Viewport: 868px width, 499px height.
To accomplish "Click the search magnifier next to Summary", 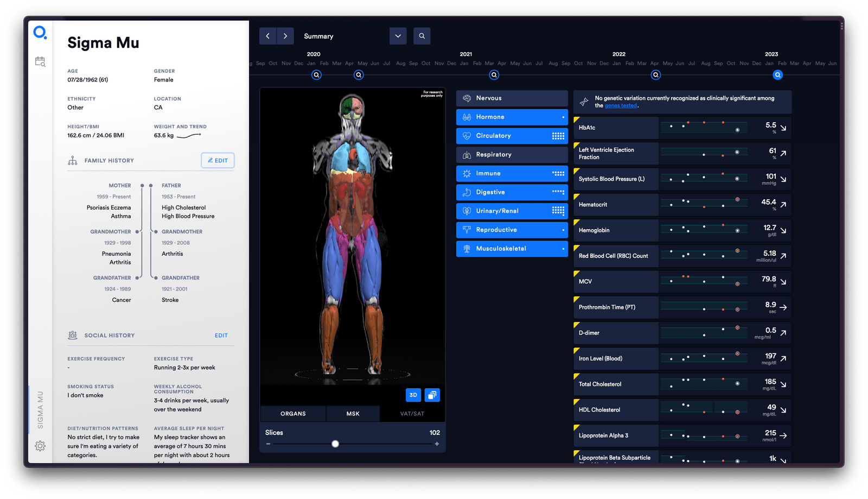I will [x=422, y=36].
